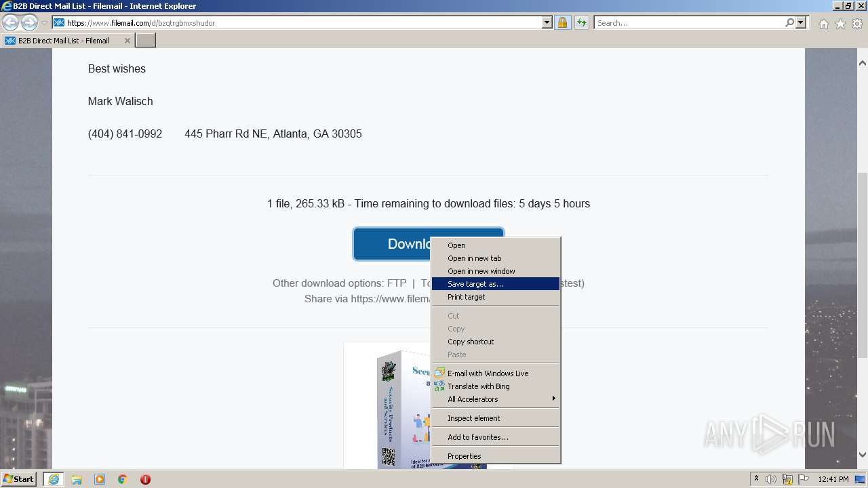Image resolution: width=868 pixels, height=488 pixels.
Task: Select Copy shortcut
Action: click(496, 342)
